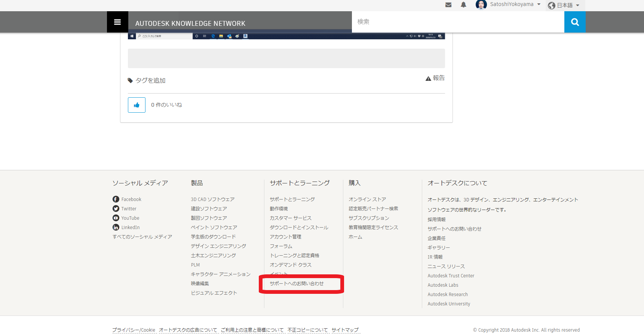644x335 pixels.
Task: Click the LinkedIn social icon
Action: (x=116, y=227)
